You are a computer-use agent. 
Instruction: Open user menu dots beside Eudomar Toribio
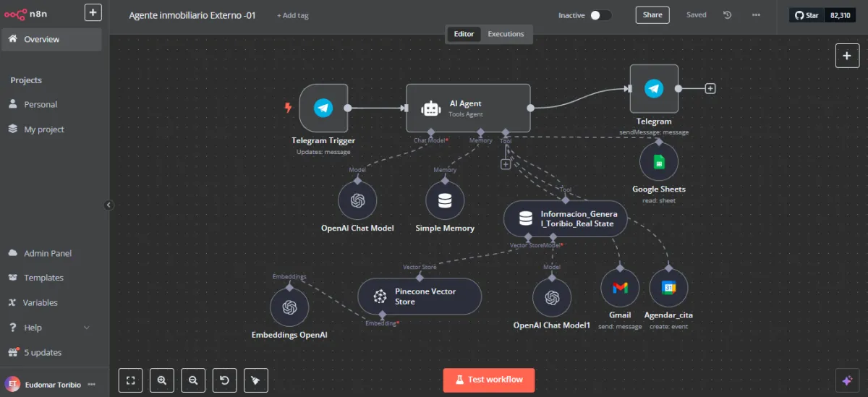[91, 385]
